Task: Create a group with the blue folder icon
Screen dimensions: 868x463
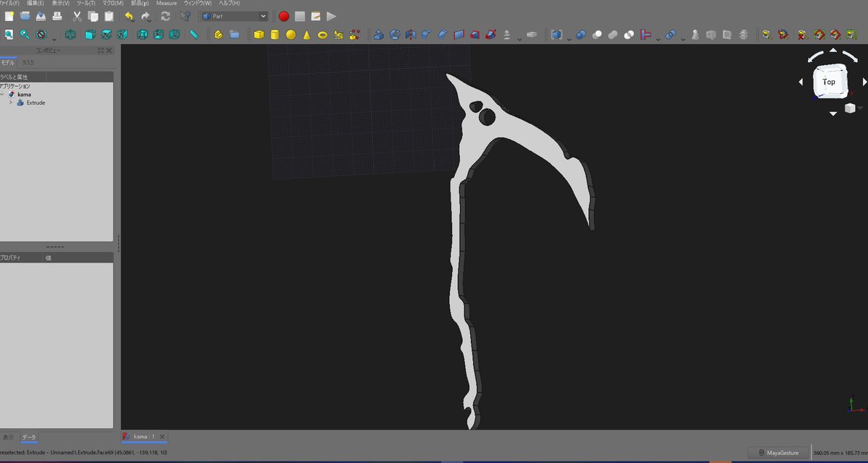Action: coord(234,34)
